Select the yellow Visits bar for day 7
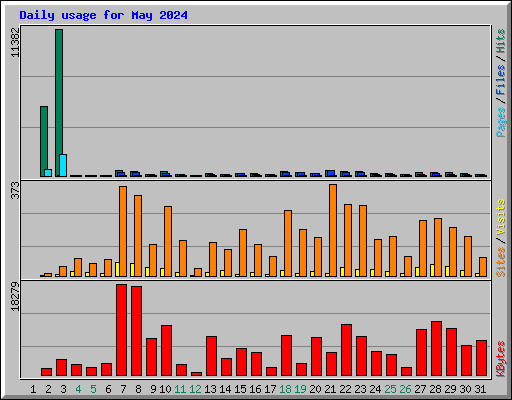The width and height of the screenshot is (512, 400). pos(117,269)
